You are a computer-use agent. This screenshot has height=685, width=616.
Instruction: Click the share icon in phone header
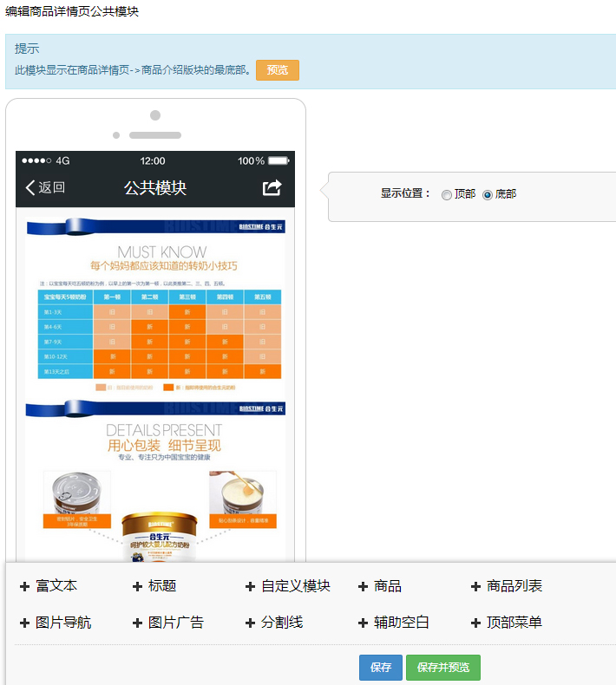coord(272,188)
